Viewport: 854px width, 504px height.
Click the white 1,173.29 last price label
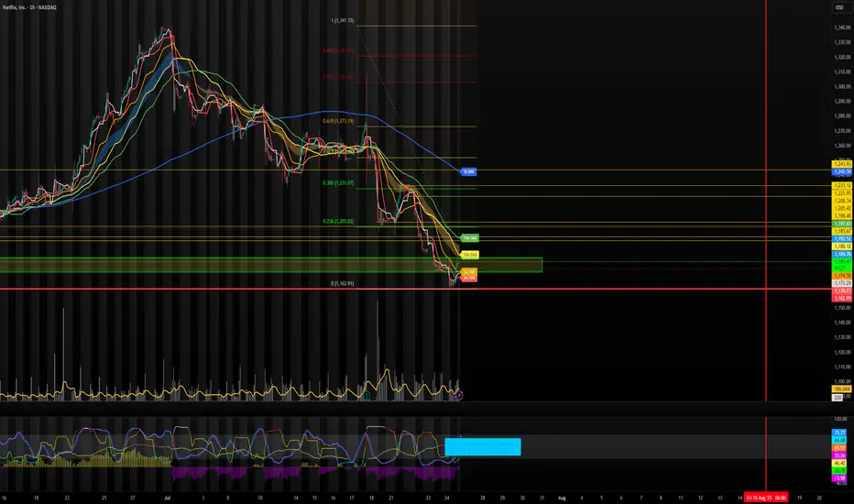[842, 283]
